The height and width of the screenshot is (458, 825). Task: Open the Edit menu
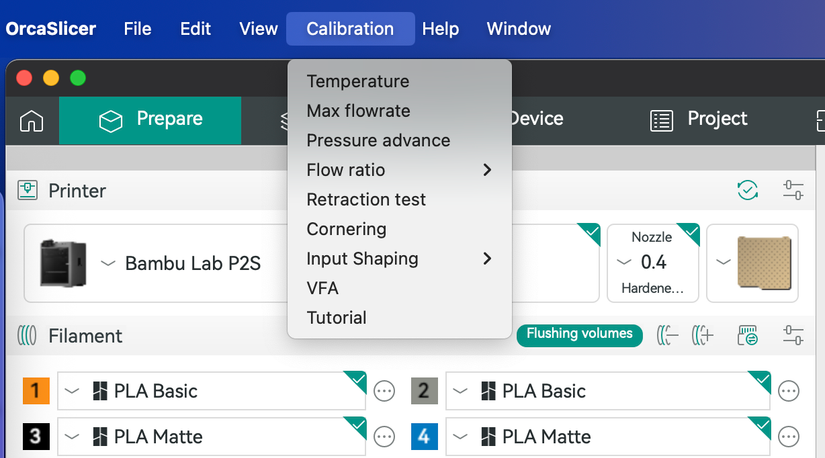(195, 28)
